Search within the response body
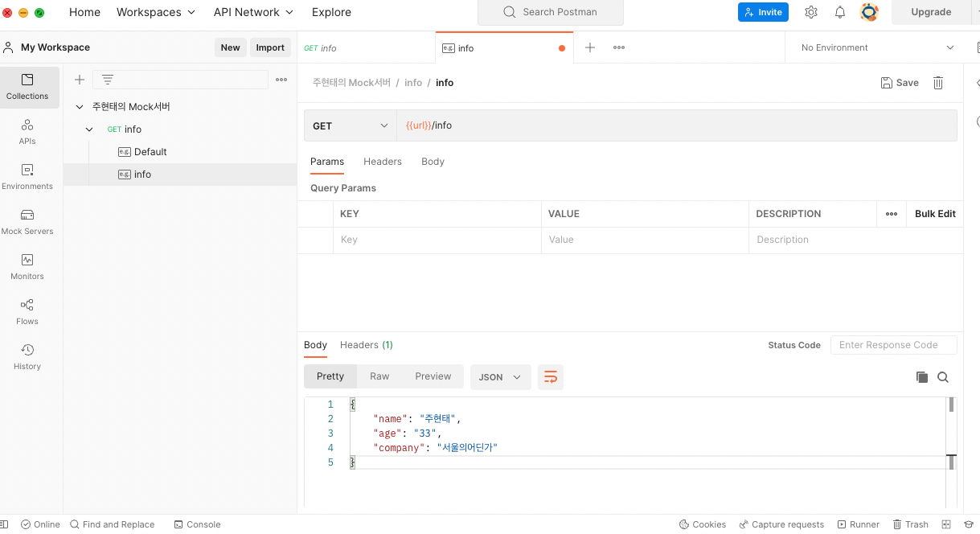This screenshot has width=980, height=534. [943, 377]
